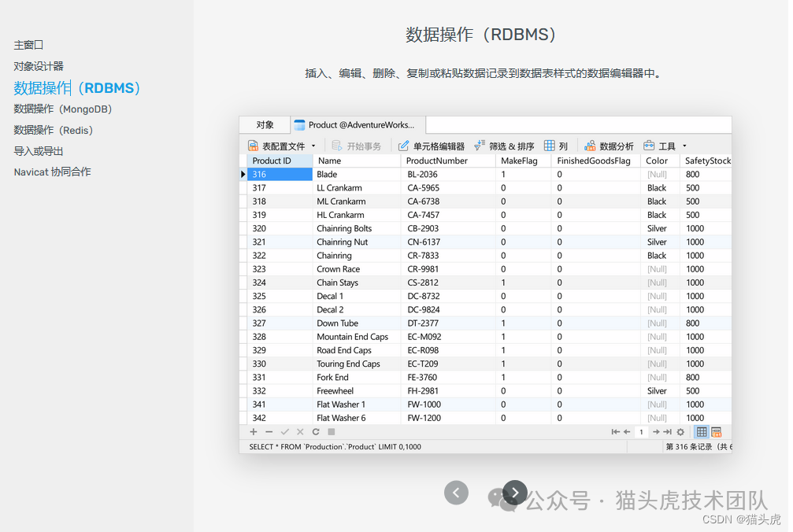Click the SELECT query status text
The image size is (793, 532).
coord(335,447)
